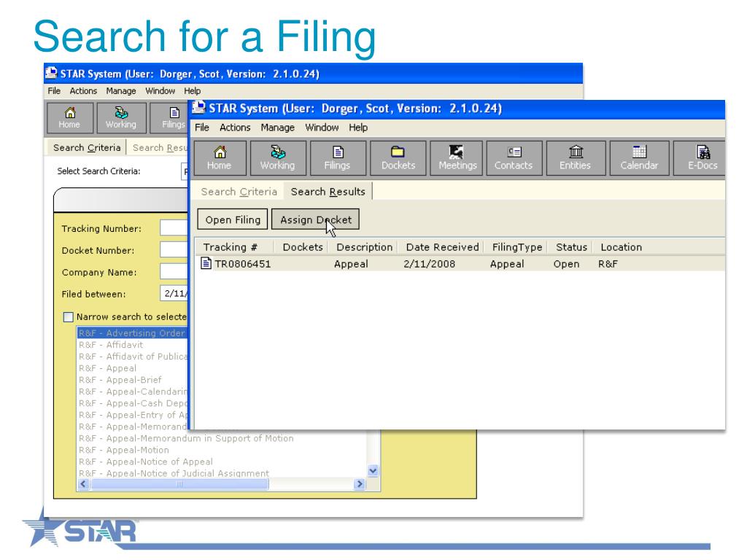
Task: Open the Calendar toolbar button
Action: [639, 158]
